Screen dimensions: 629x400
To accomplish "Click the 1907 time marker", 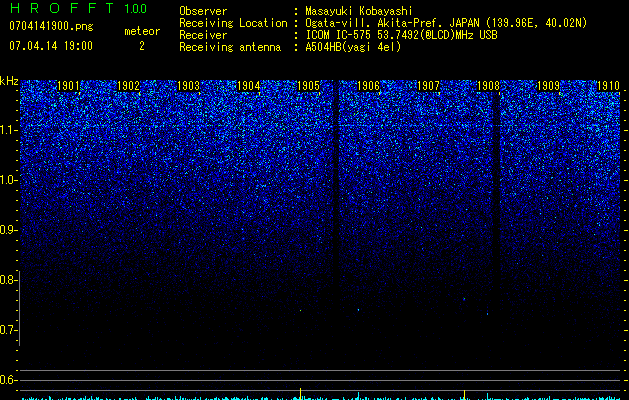I will [428, 86].
